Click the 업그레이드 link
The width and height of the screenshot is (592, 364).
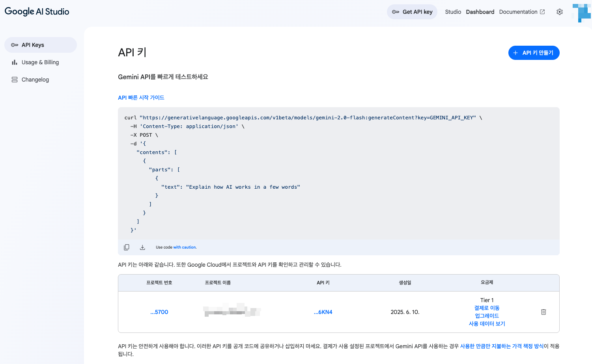tap(487, 316)
